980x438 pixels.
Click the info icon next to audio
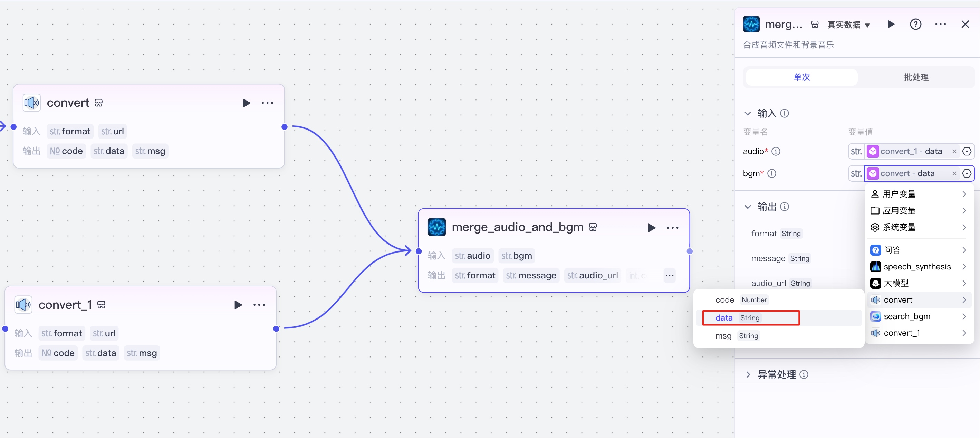point(776,151)
